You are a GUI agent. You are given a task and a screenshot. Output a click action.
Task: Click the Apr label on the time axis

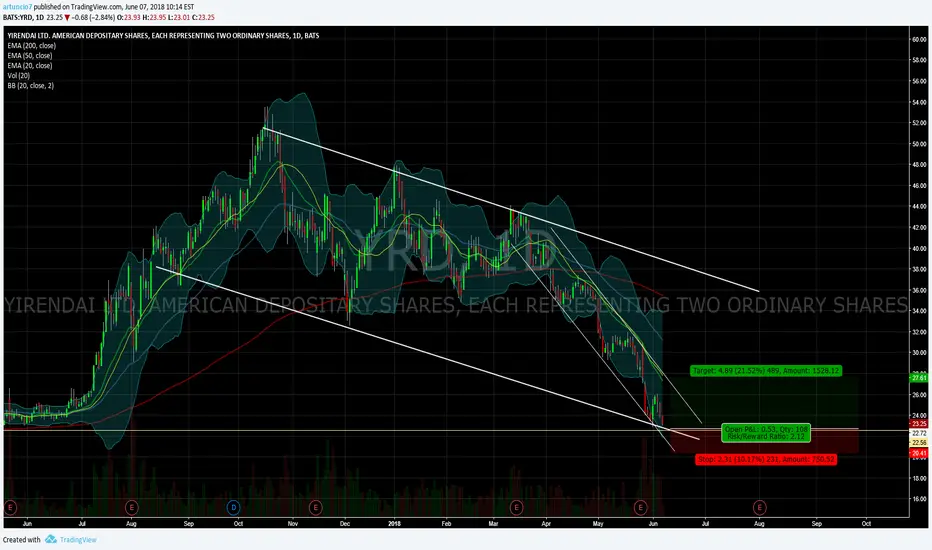click(546, 524)
